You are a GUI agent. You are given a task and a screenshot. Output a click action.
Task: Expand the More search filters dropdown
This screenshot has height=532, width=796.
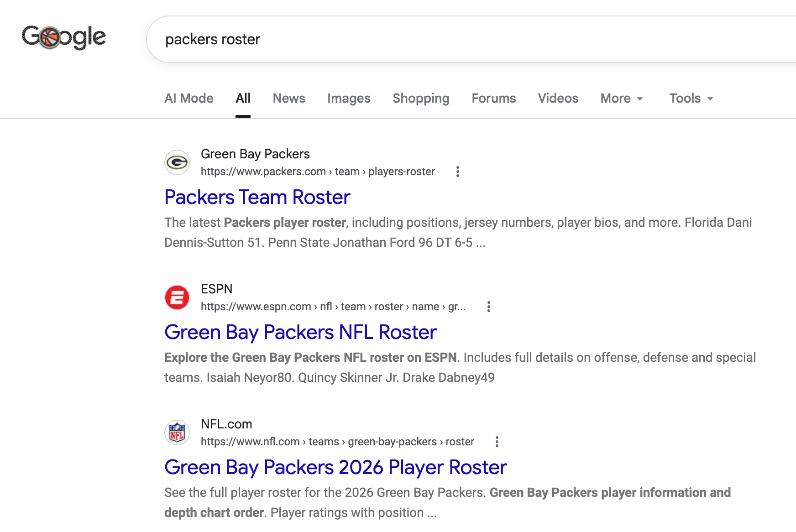point(622,98)
